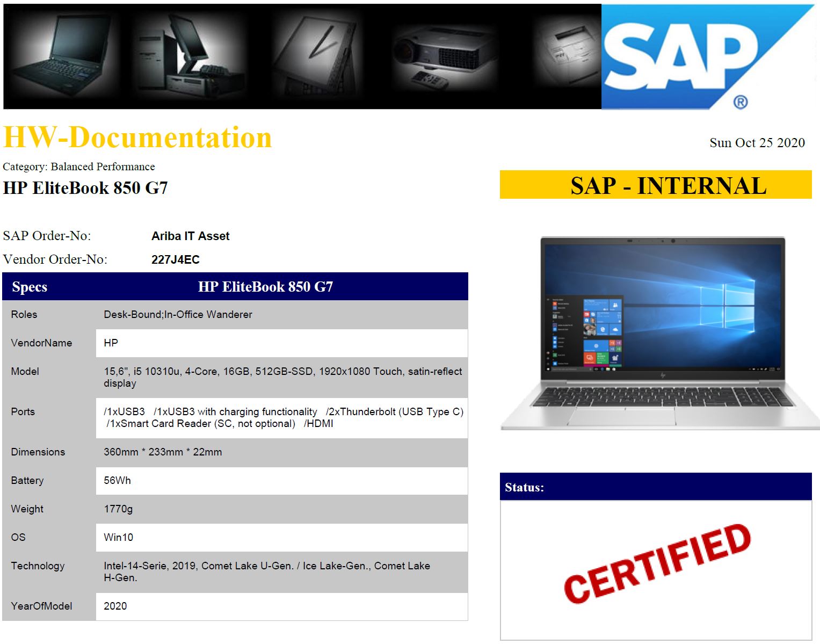Click the Dimensions row label
This screenshot has width=820, height=644.
38,452
